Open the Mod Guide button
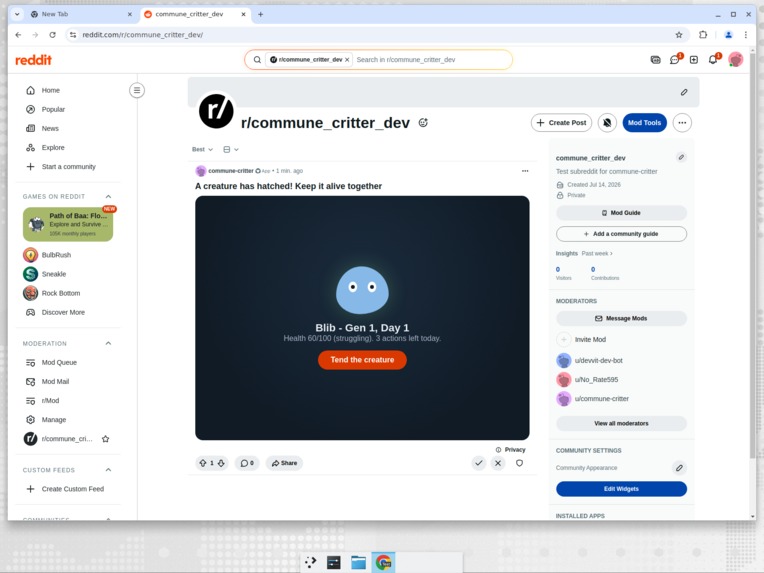This screenshot has height=573, width=764. point(621,213)
